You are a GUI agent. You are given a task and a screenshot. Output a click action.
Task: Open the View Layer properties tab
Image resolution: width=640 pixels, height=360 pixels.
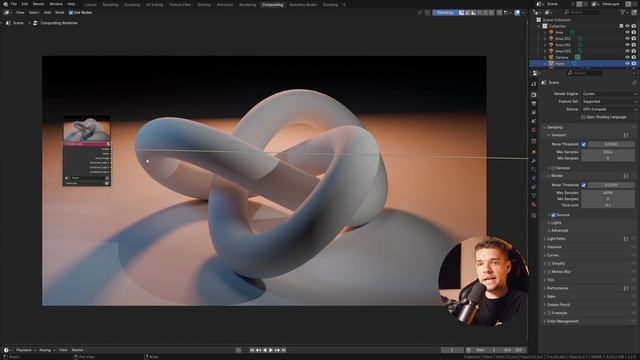[533, 112]
